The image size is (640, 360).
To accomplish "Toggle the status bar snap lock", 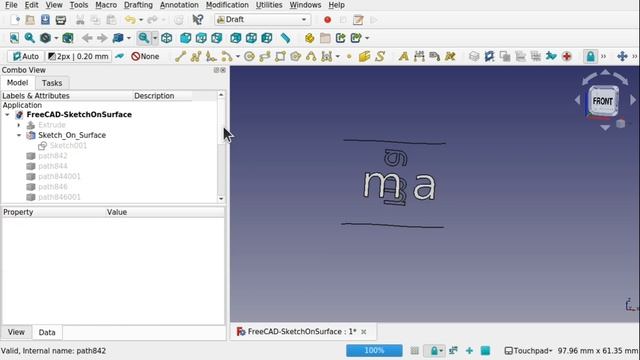I will 434,351.
